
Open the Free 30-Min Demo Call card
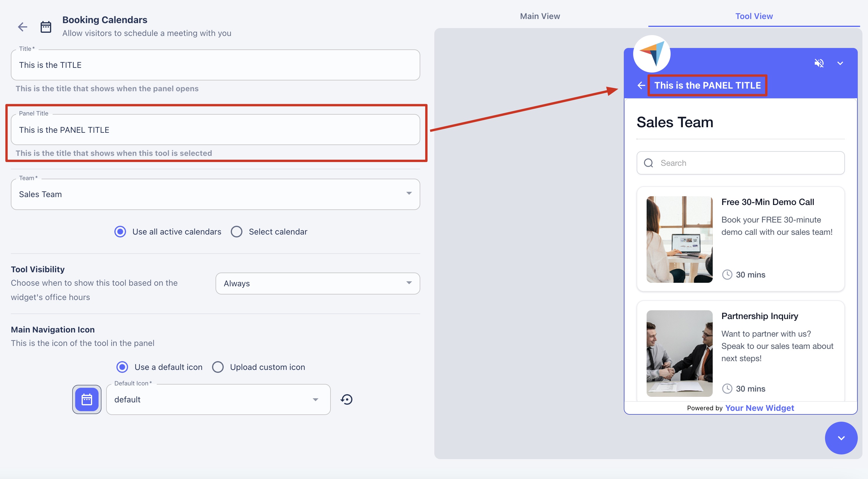740,239
